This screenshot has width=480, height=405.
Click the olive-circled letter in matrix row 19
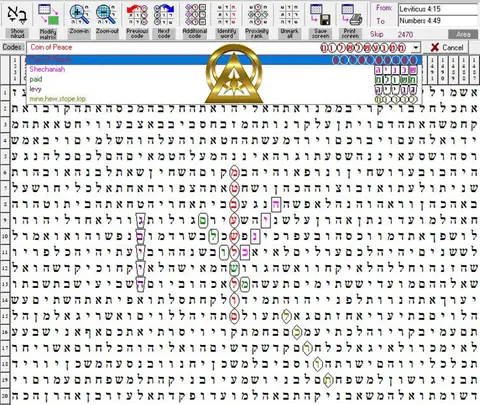(328, 380)
